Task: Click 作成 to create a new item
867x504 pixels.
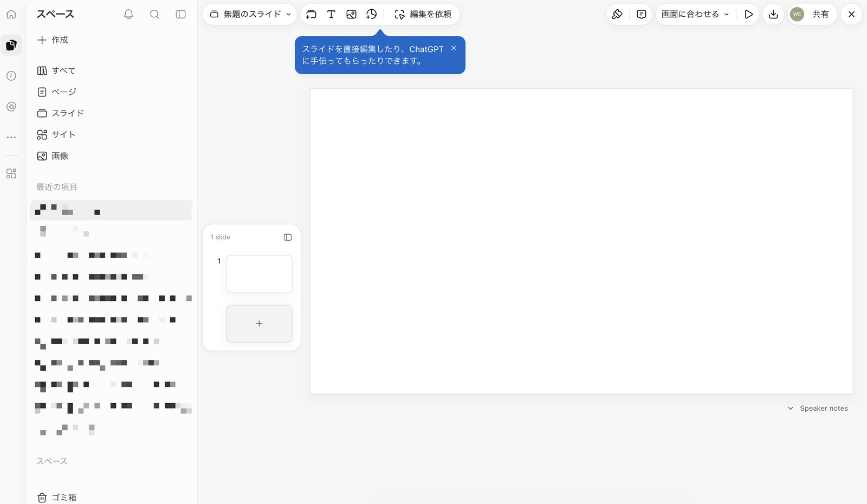Action: click(x=53, y=40)
